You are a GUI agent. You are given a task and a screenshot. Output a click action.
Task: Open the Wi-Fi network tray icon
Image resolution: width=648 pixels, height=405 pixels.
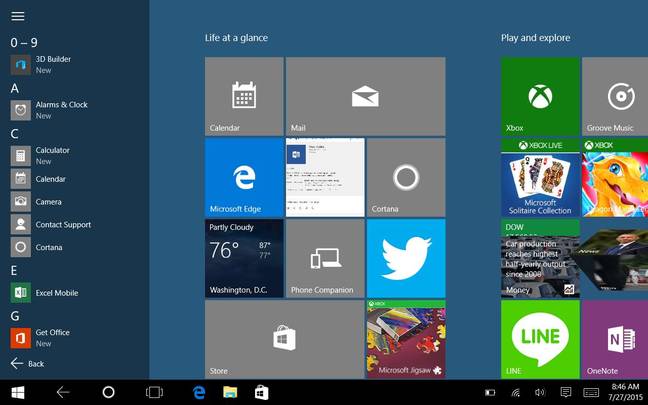click(x=515, y=392)
